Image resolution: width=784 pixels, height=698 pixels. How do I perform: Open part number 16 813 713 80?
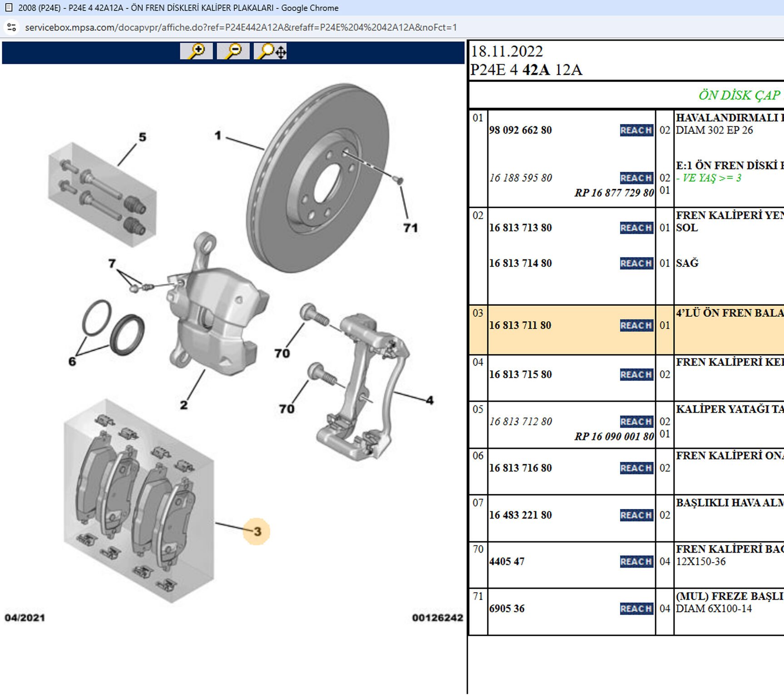(x=520, y=228)
